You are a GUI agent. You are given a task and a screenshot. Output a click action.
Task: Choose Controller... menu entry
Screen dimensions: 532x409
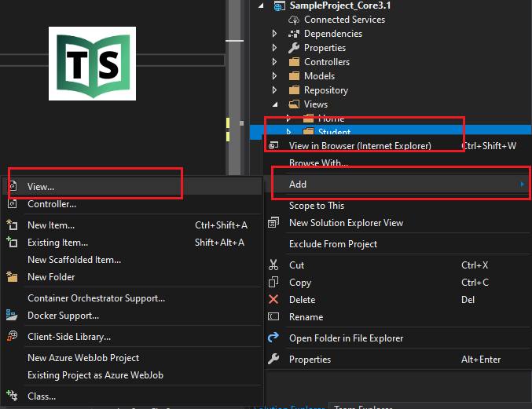coord(52,204)
